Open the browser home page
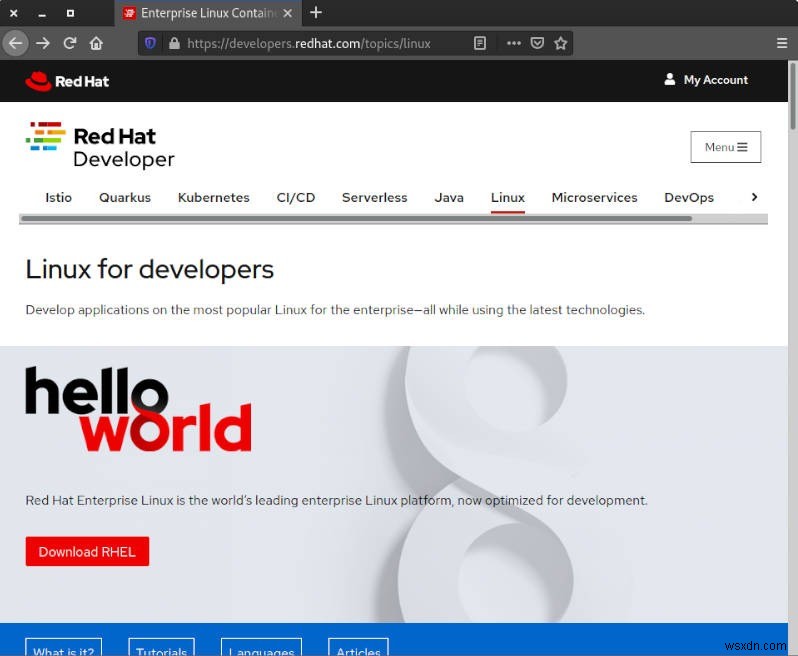 96,43
